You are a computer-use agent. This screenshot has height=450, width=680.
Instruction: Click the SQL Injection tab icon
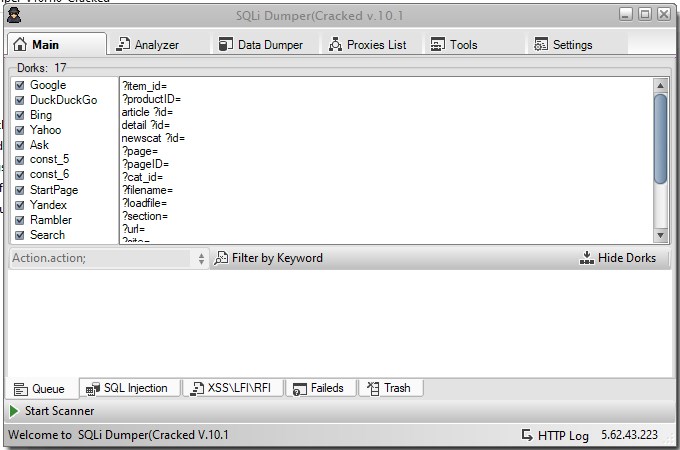coord(93,388)
